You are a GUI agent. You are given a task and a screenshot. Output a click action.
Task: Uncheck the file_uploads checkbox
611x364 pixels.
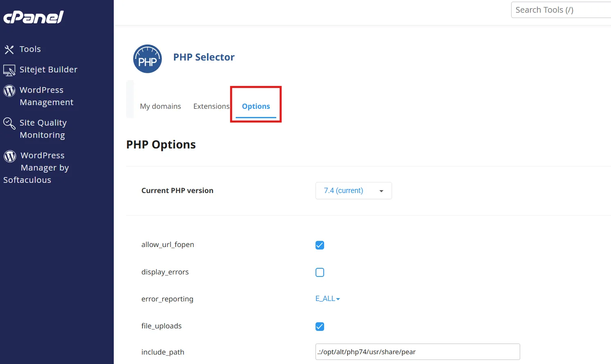(320, 326)
